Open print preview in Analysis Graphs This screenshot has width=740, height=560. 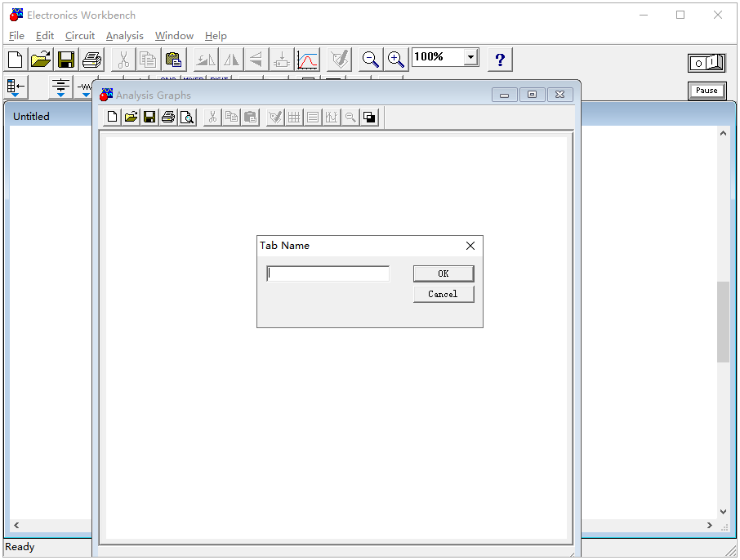(x=187, y=117)
